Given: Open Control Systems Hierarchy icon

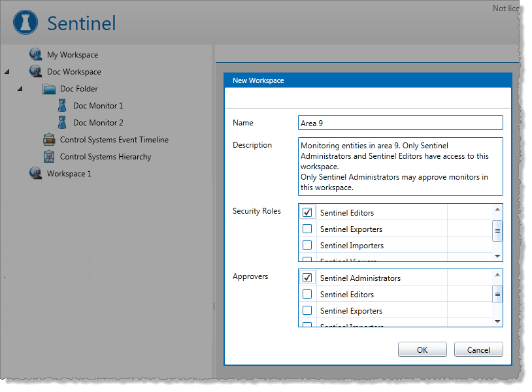Looking at the screenshot, I should (x=49, y=156).
